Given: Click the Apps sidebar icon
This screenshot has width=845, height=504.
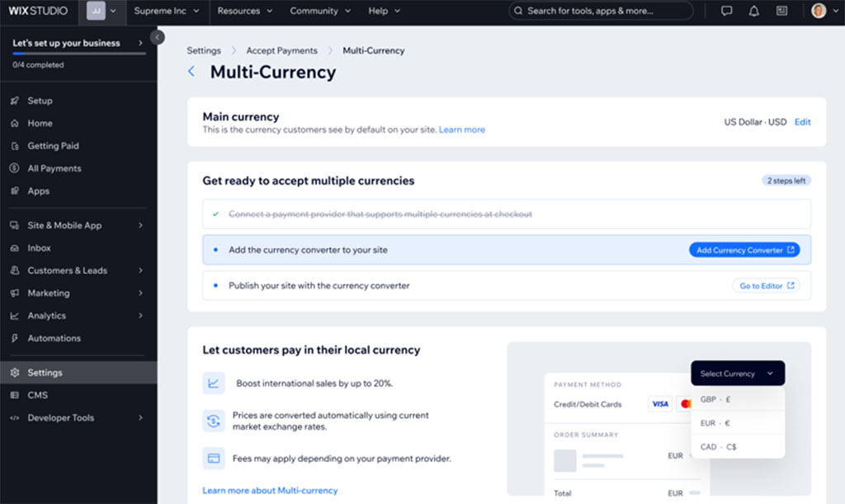Looking at the screenshot, I should [x=15, y=191].
